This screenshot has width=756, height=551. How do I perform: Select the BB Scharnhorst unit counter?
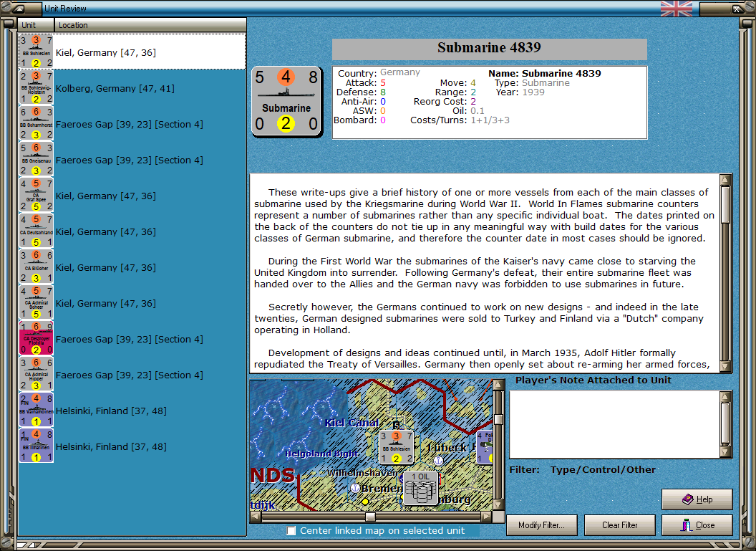[x=37, y=123]
